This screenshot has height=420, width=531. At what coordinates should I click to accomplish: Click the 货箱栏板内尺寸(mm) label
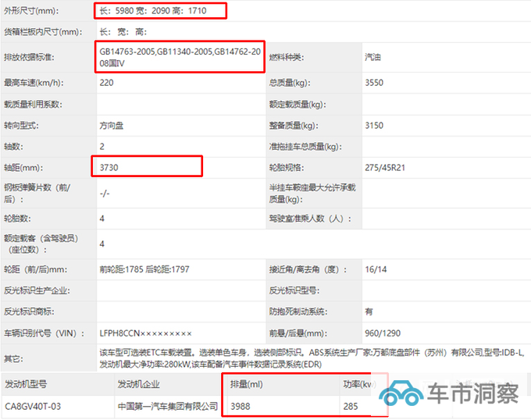tap(43, 32)
